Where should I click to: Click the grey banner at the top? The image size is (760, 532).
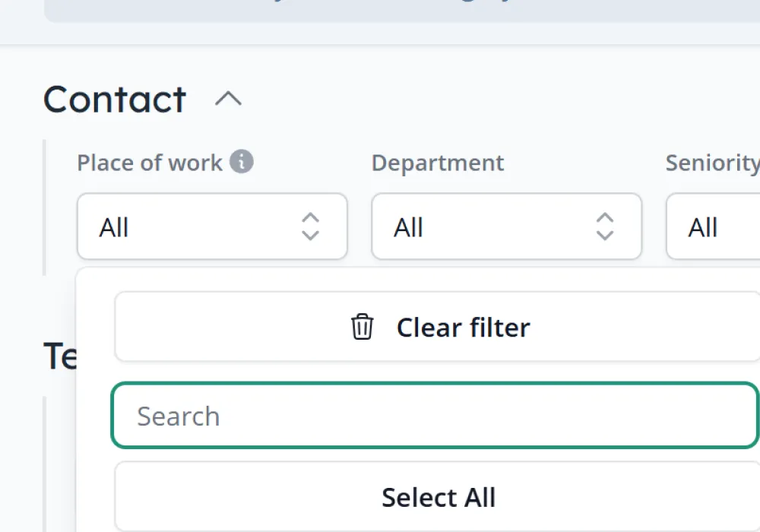(x=402, y=11)
